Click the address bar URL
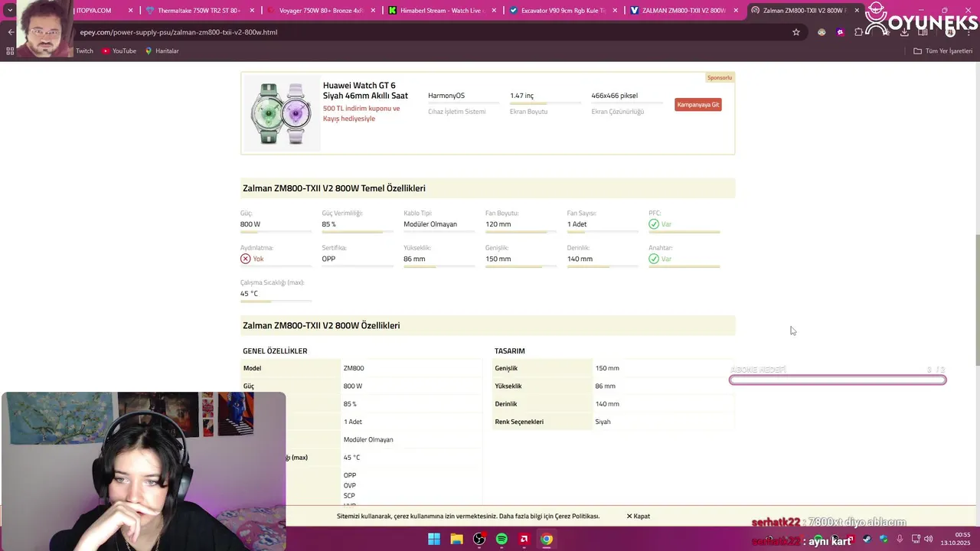Image resolution: width=980 pixels, height=551 pixels. [x=178, y=32]
